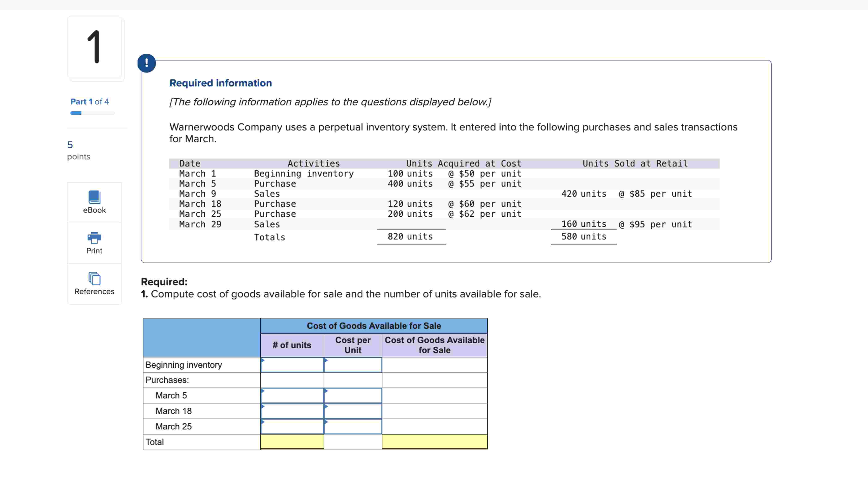Open Beginning inventory cost per unit dropdown

(353, 365)
